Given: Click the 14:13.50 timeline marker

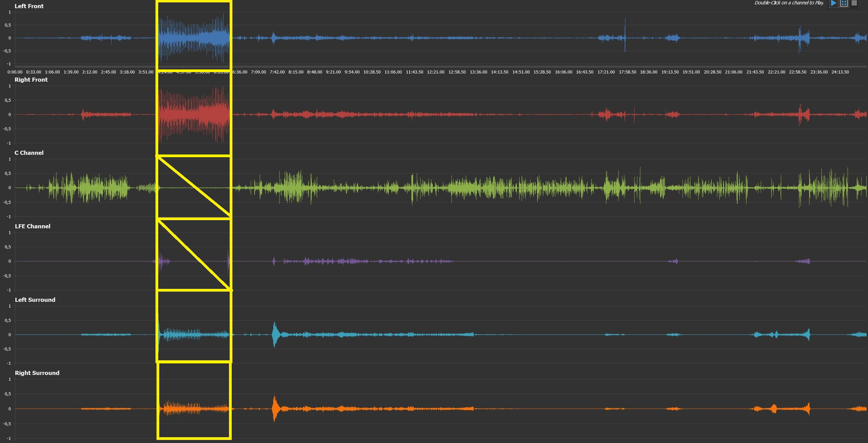Looking at the screenshot, I should point(500,72).
